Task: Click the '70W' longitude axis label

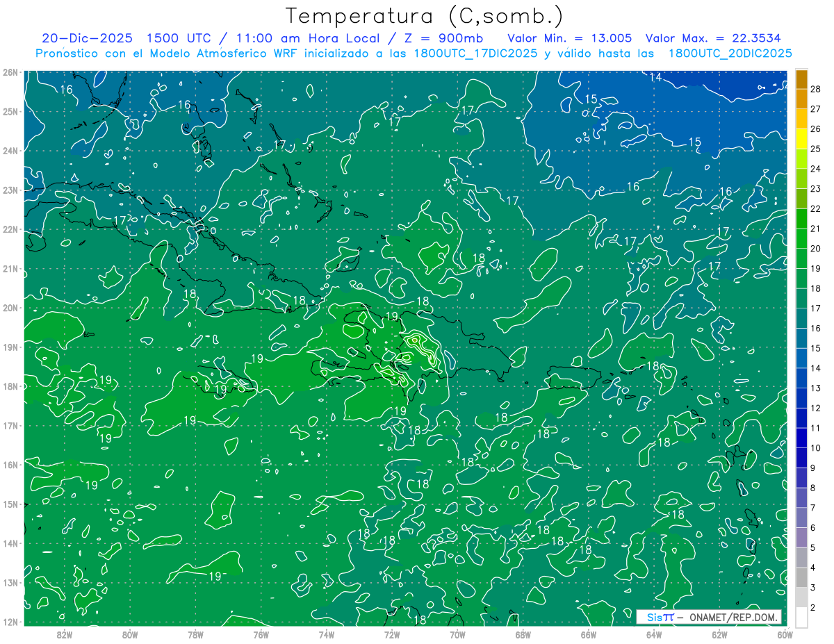Action: click(457, 634)
